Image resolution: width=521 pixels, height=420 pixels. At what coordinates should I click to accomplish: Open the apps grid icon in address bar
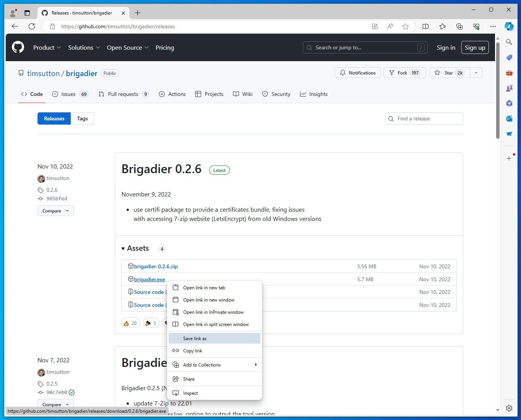(375, 26)
